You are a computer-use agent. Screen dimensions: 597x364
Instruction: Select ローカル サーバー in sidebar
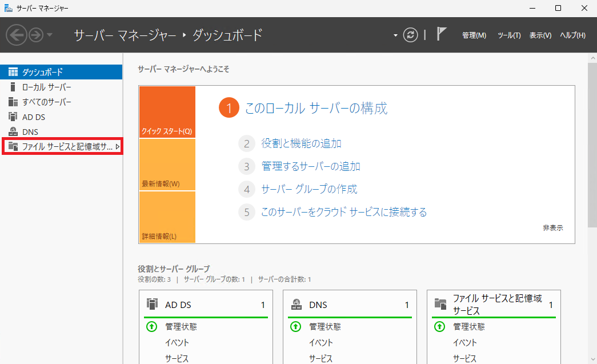click(x=61, y=87)
